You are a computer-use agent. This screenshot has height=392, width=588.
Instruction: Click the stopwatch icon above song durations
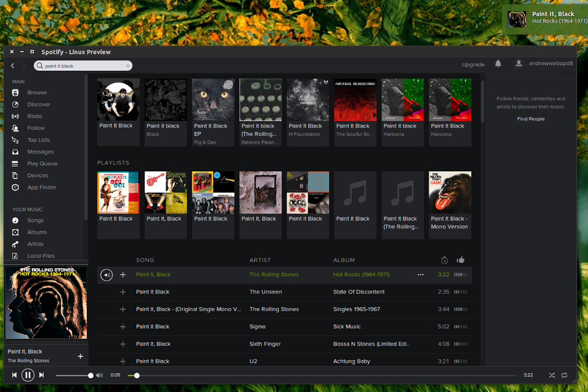(445, 260)
